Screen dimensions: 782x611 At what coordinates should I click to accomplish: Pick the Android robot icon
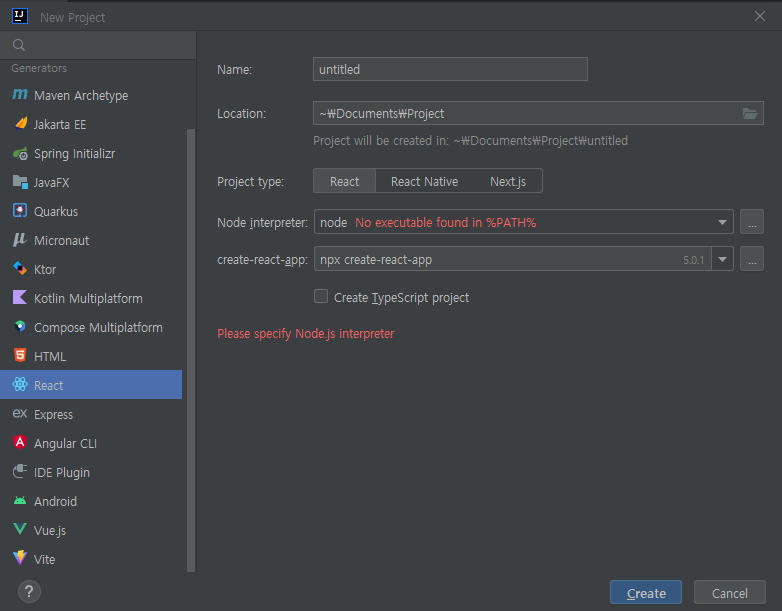tap(20, 500)
